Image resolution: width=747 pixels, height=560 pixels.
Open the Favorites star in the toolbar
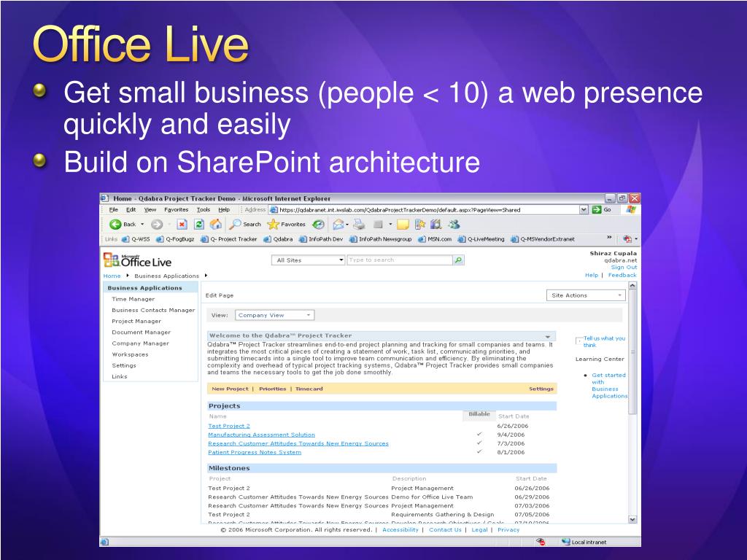(x=273, y=225)
